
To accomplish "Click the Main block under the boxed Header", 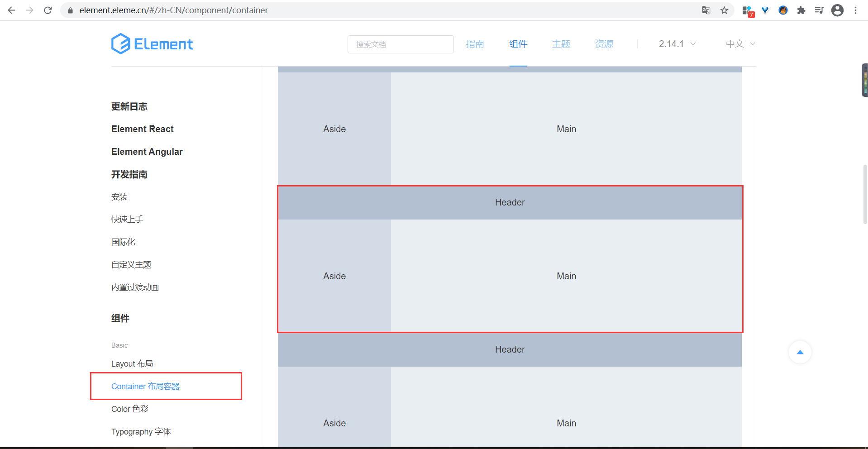I will (x=566, y=276).
